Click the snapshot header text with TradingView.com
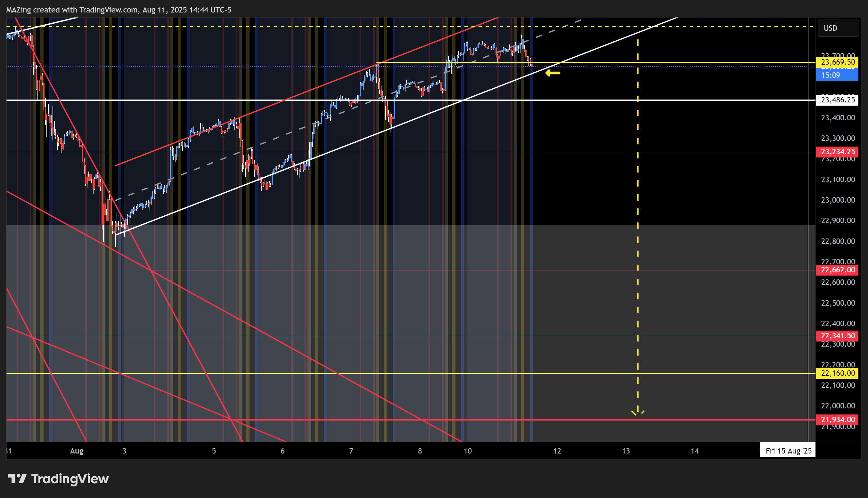Screen dimensions: 868x498 119,10
